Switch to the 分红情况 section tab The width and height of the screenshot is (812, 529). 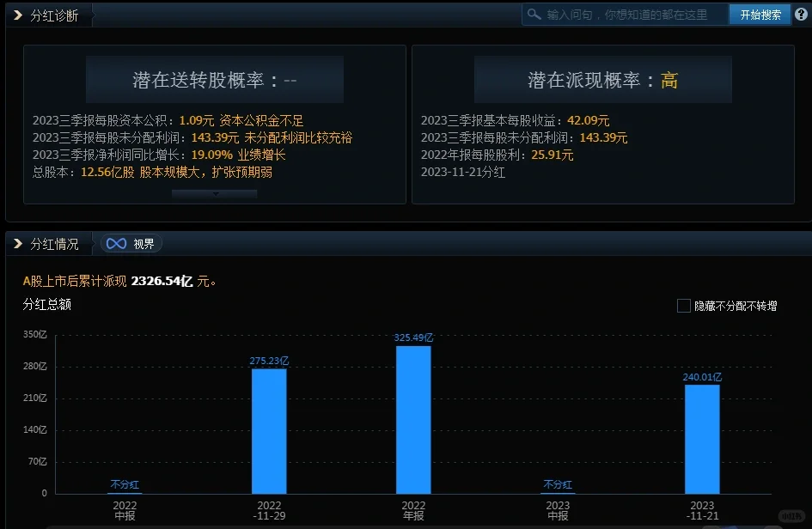click(x=56, y=243)
